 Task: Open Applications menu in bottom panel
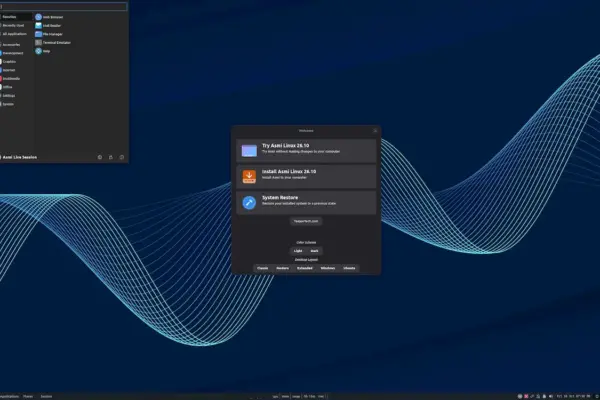point(9,397)
